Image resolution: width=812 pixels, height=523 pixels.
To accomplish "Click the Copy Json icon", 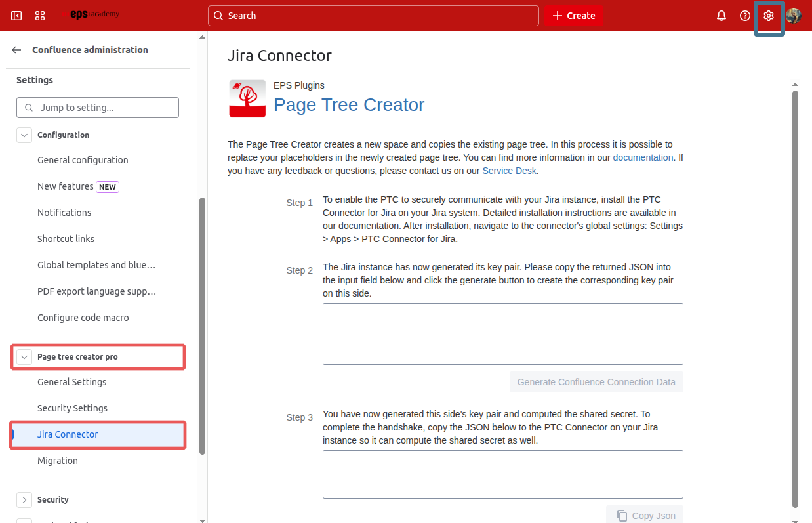I will [x=622, y=515].
